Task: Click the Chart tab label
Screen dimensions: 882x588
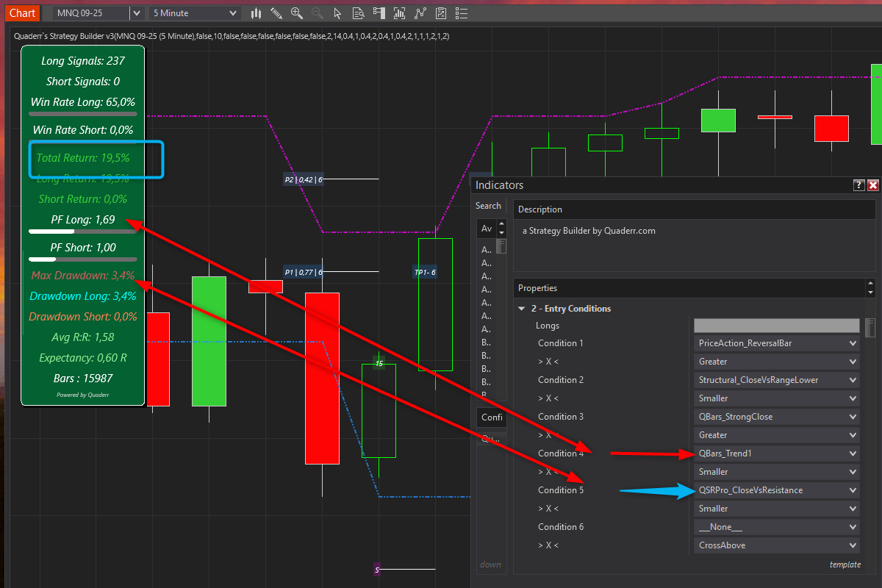Action: coord(23,13)
